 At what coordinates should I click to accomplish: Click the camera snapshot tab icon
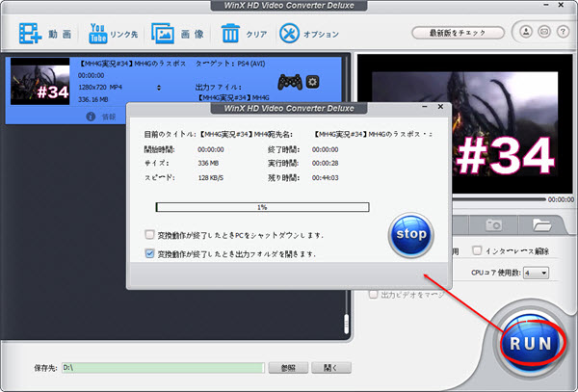coord(493,224)
